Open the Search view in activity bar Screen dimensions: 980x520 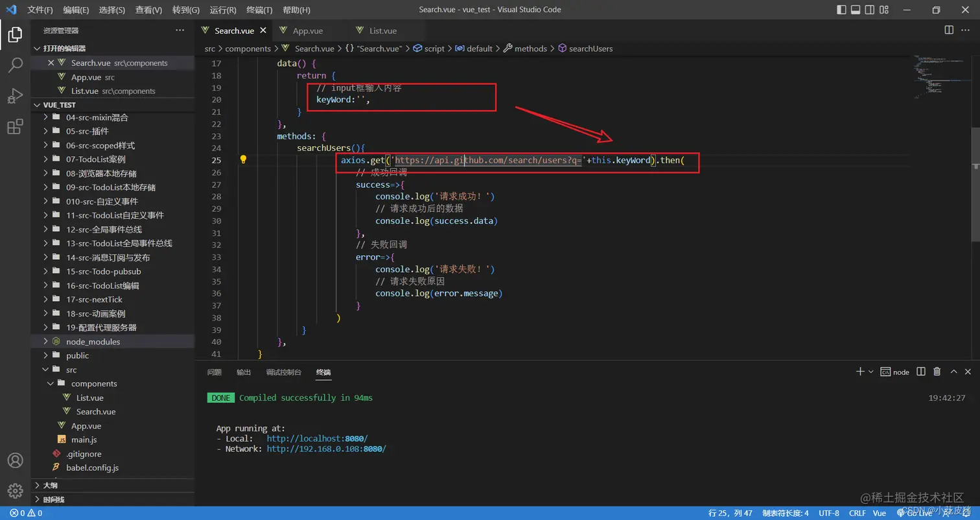(15, 65)
